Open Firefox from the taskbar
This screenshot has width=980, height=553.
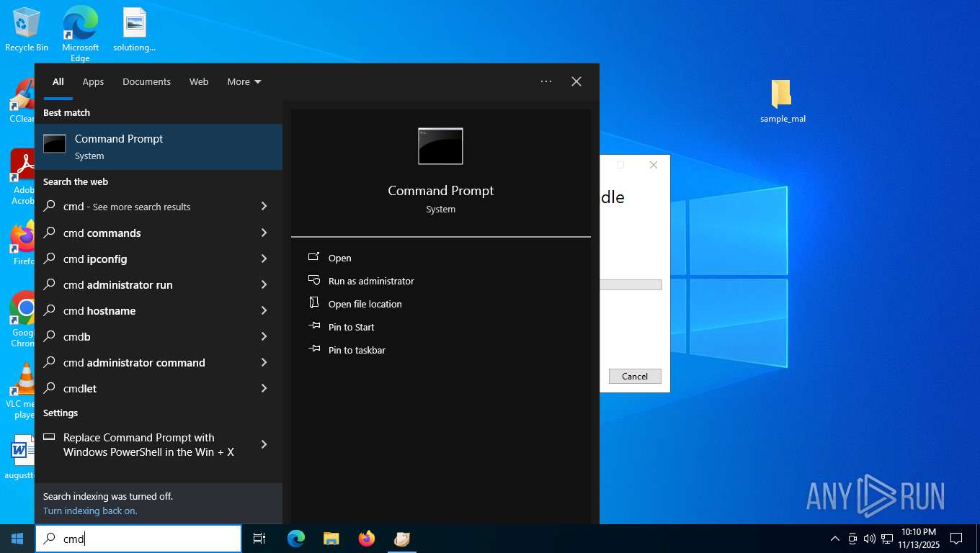367,538
